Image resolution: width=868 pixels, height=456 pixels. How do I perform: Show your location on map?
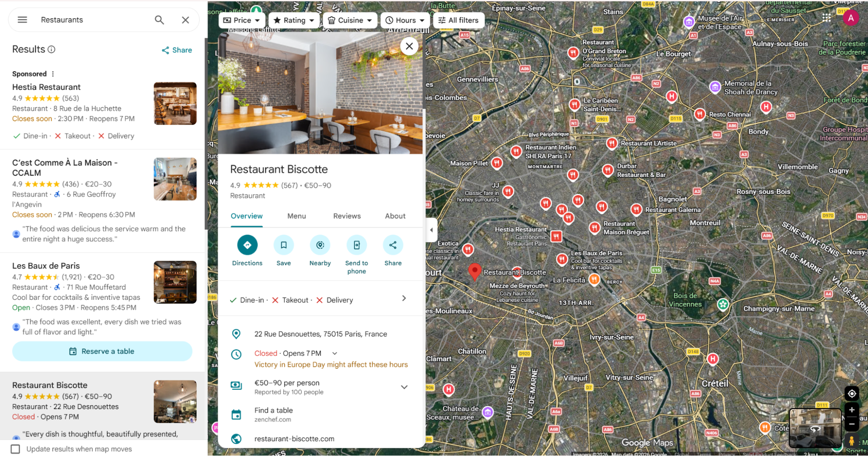[851, 394]
